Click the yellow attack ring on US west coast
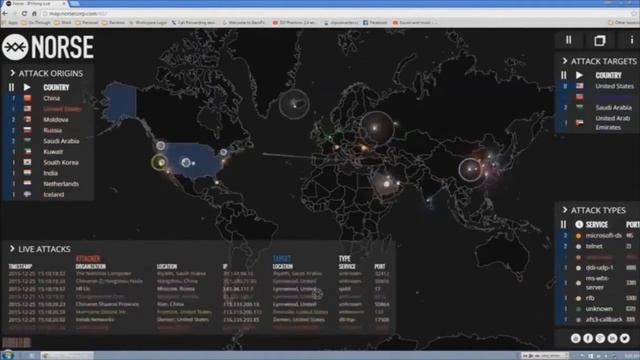 160,162
